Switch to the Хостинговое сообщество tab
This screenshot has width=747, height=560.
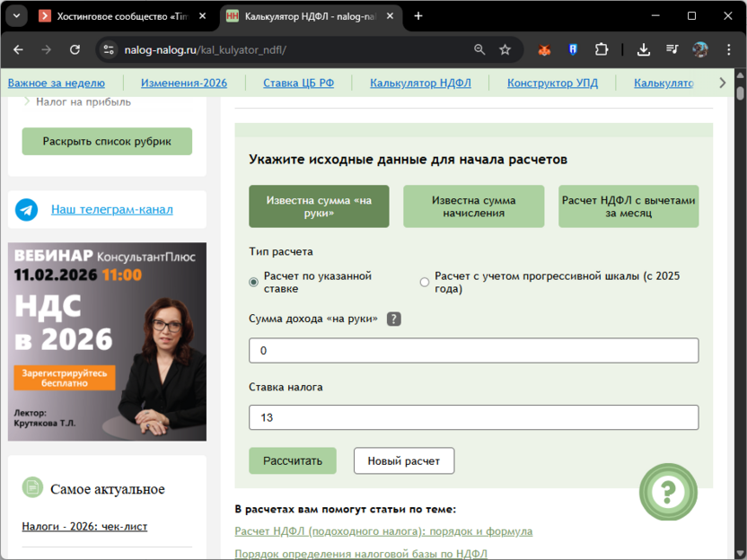pyautogui.click(x=122, y=16)
